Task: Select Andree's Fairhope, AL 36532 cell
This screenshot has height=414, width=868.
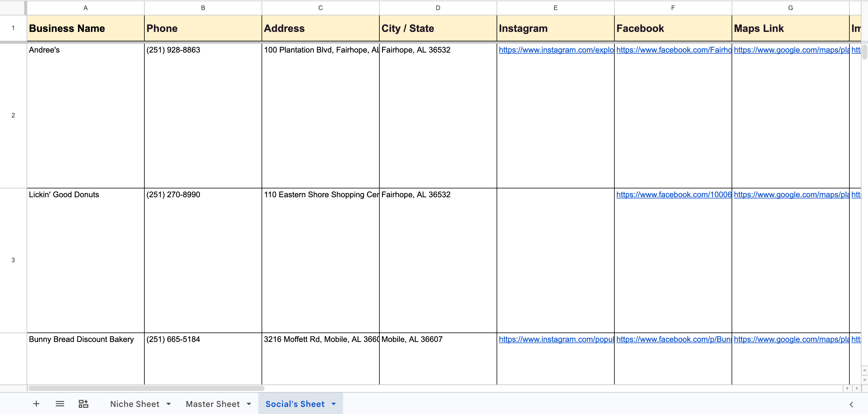Action: (438, 116)
